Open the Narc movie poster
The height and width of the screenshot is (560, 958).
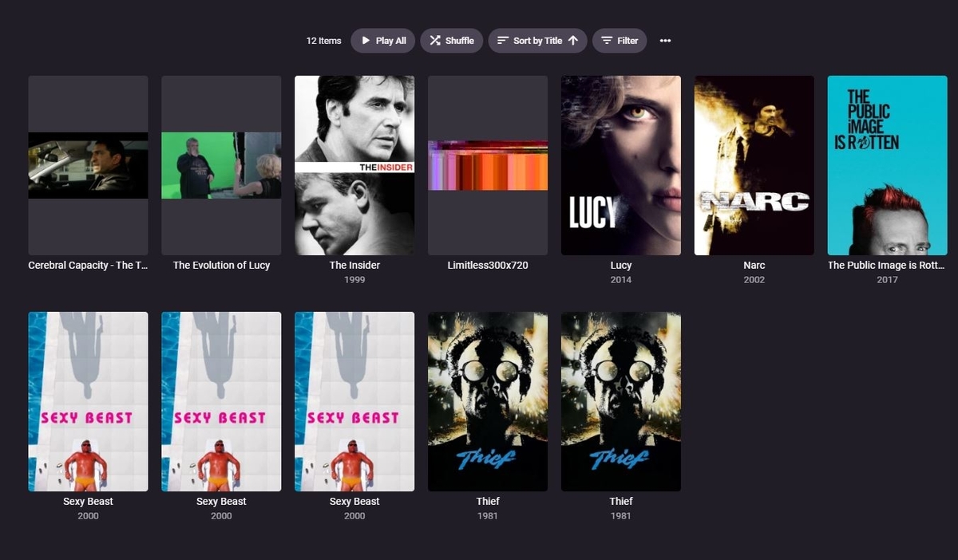(x=754, y=165)
